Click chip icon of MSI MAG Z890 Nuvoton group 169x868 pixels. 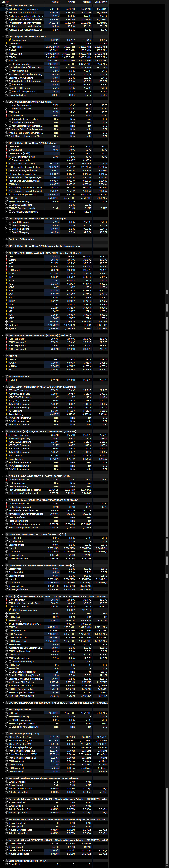[7, 253]
